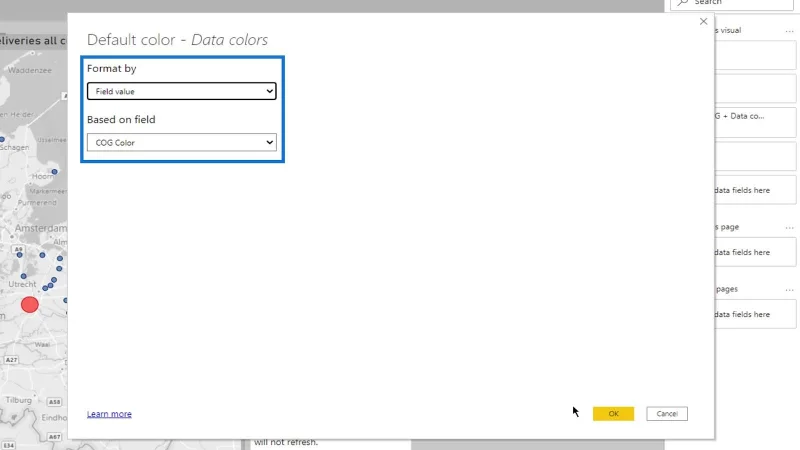Click the Cancel button

click(x=667, y=414)
